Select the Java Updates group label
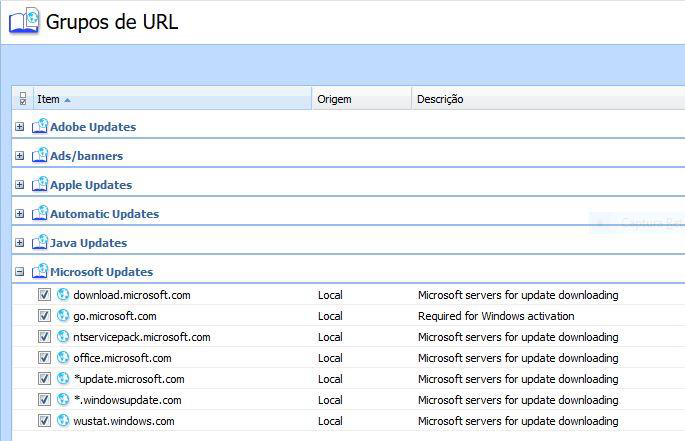 88,243
